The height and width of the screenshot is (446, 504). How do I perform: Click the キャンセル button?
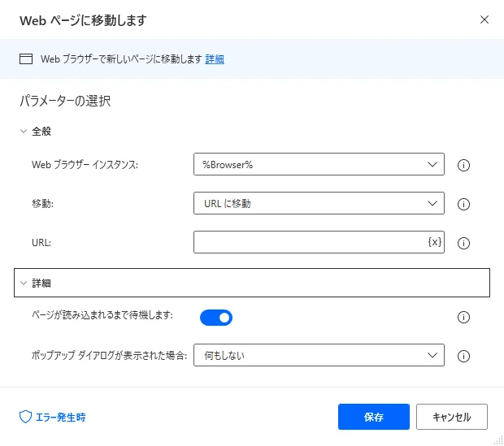click(451, 417)
